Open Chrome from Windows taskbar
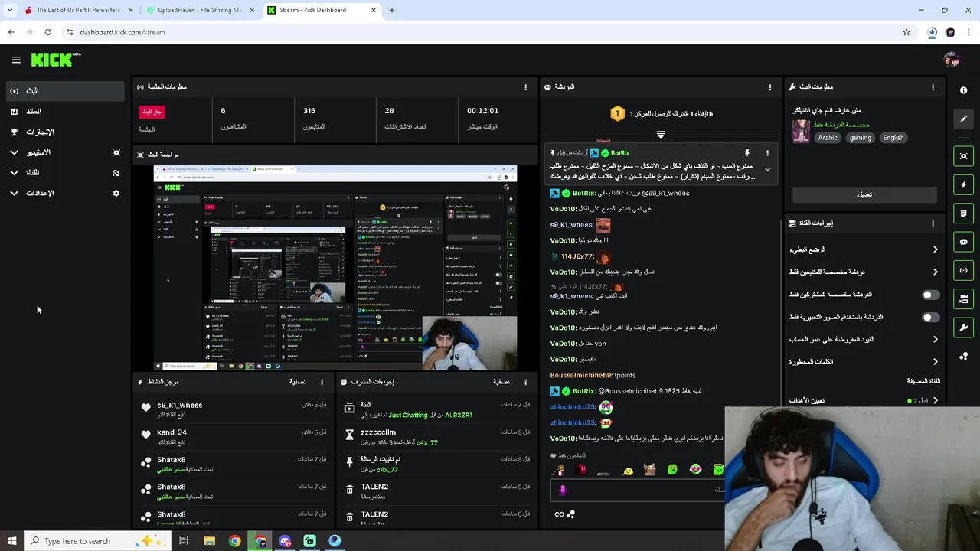 234,541
